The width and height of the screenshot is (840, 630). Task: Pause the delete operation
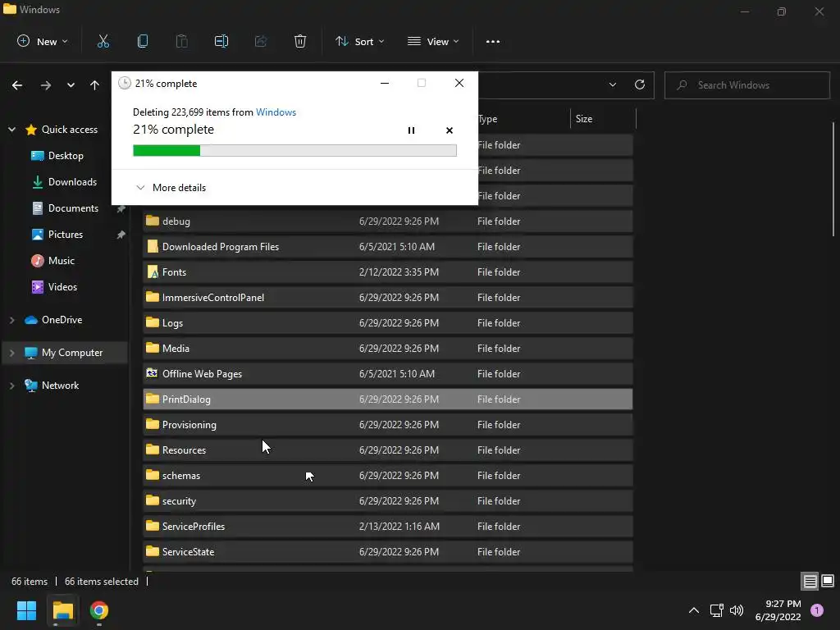[411, 130]
